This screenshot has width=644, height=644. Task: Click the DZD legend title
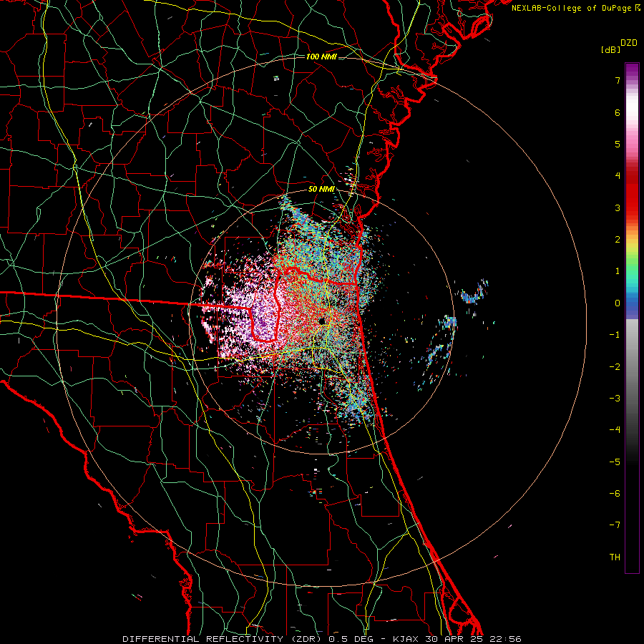click(x=629, y=43)
